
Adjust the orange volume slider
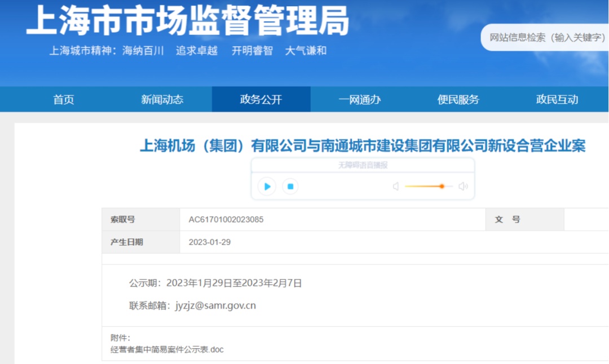[x=429, y=187]
